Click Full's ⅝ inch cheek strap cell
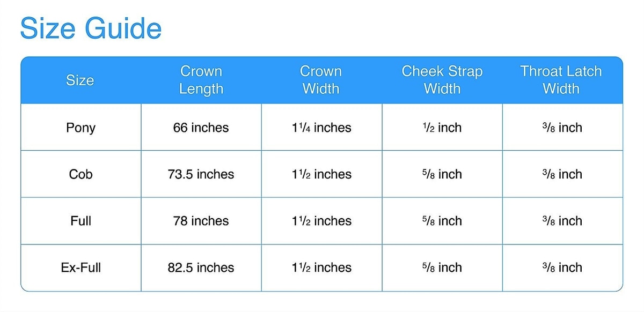 442,221
